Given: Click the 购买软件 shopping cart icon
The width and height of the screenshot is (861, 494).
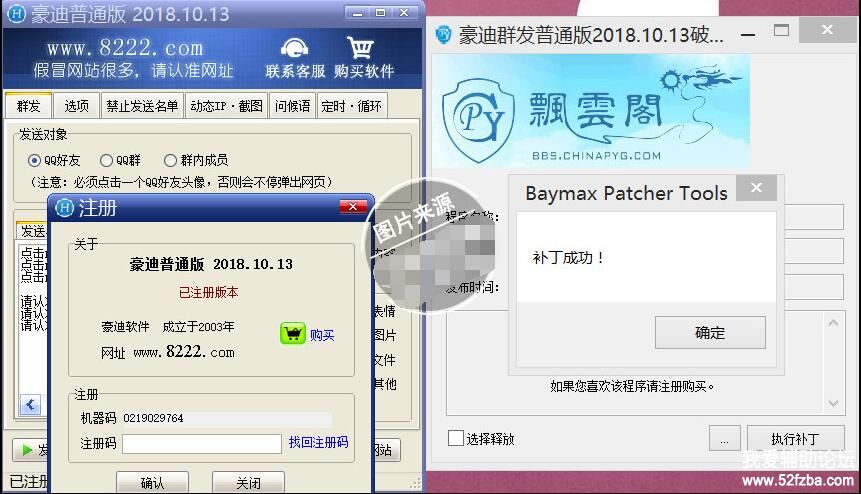Looking at the screenshot, I should 360,48.
